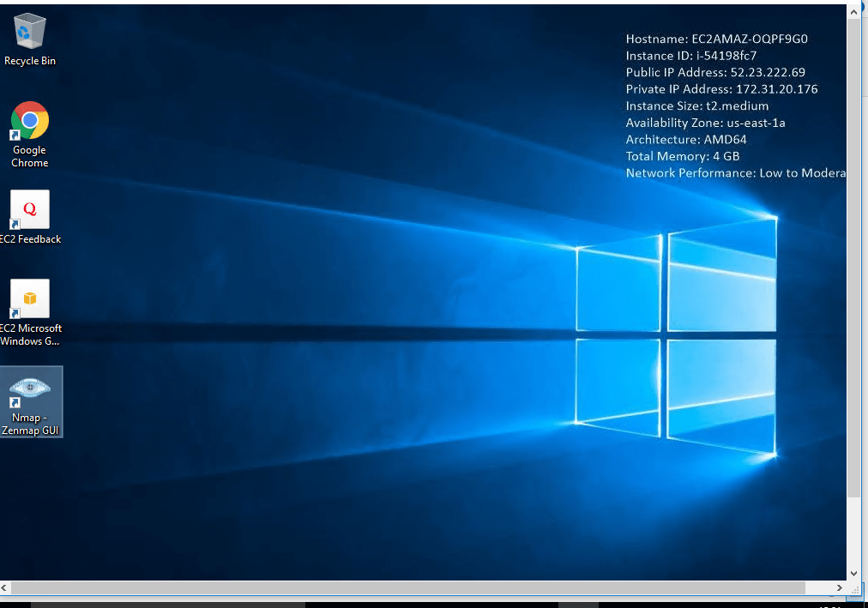This screenshot has height=608, width=868.
Task: Click the Hostname text on the wallpaper
Action: click(x=716, y=39)
